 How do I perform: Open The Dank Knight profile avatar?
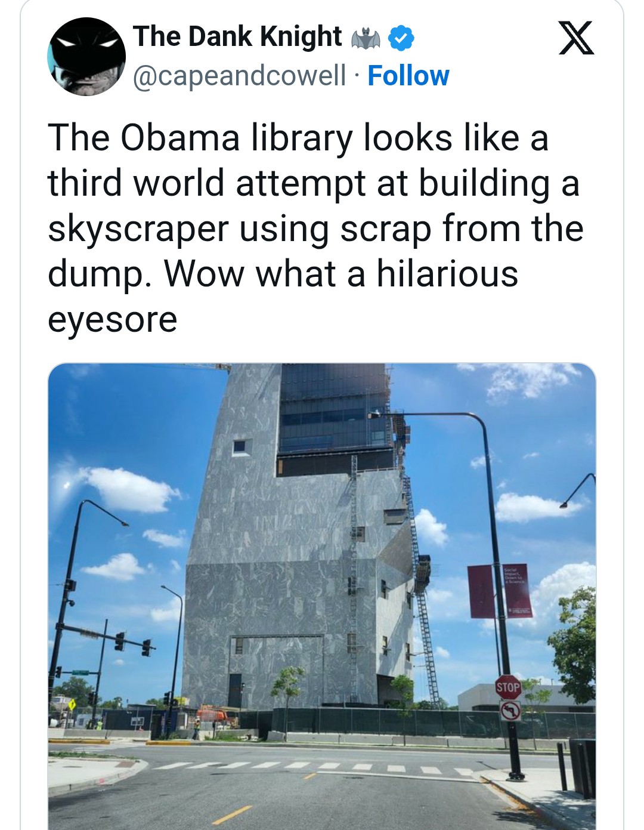[x=86, y=56]
